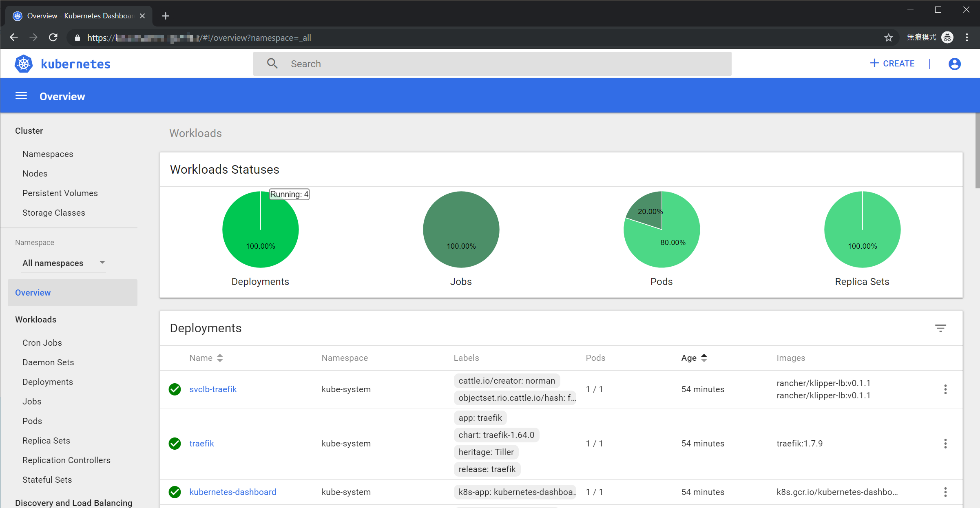
Task: Click the Kubernetes logo icon
Action: [24, 64]
